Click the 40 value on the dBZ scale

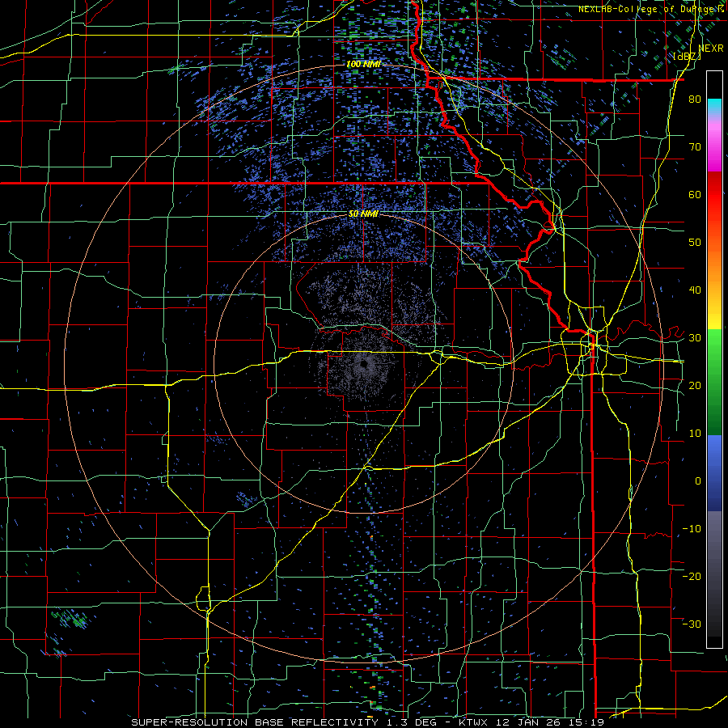click(x=695, y=290)
